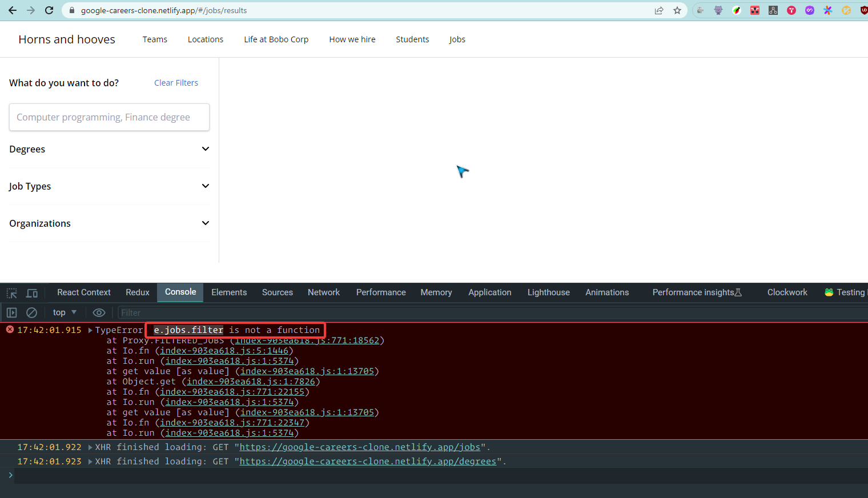
Task: Open the Performance tab
Action: [x=381, y=292]
